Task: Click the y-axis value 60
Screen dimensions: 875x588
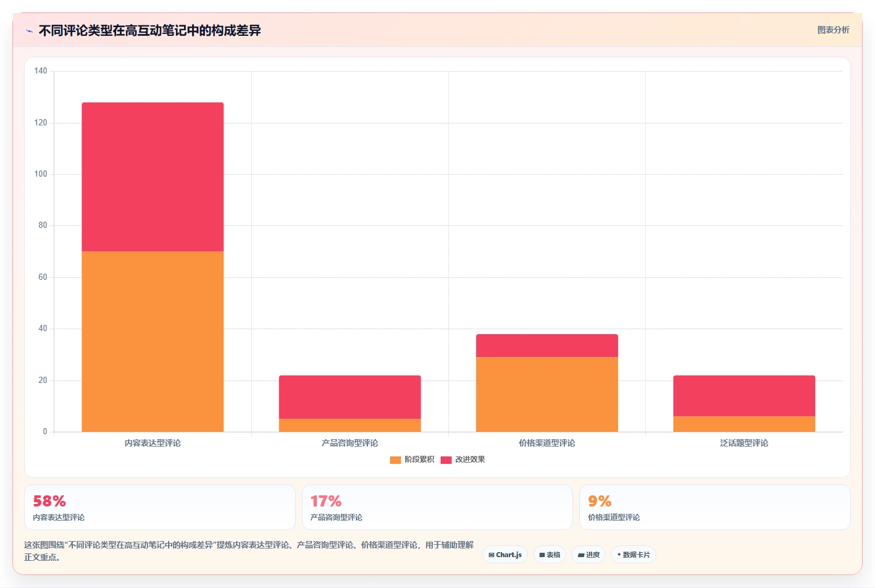Action: pos(43,277)
